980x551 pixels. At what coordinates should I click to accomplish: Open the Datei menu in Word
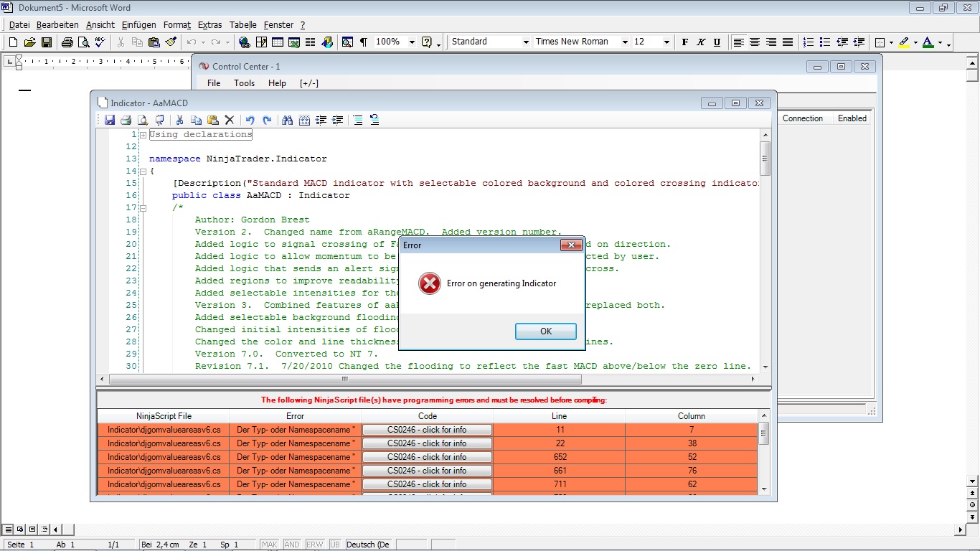point(19,24)
